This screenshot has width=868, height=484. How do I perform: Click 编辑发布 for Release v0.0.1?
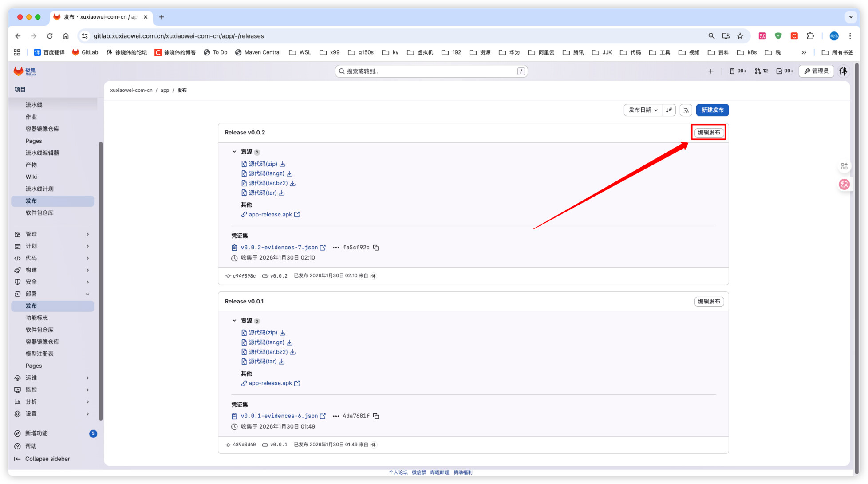[709, 302]
